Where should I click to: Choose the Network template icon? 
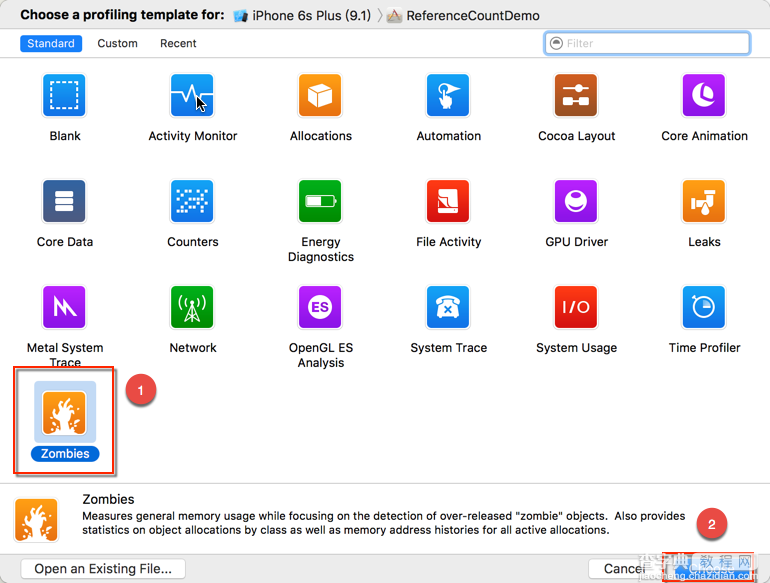pos(192,307)
